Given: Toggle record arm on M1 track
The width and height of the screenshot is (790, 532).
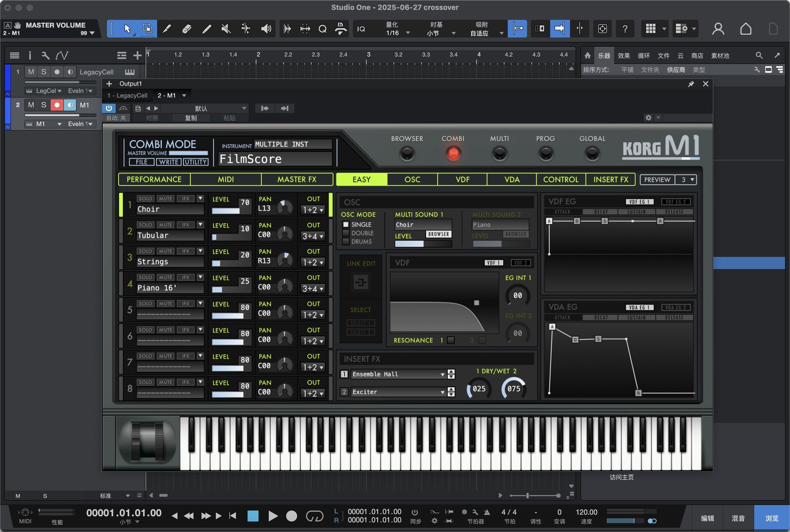Looking at the screenshot, I should click(x=57, y=105).
